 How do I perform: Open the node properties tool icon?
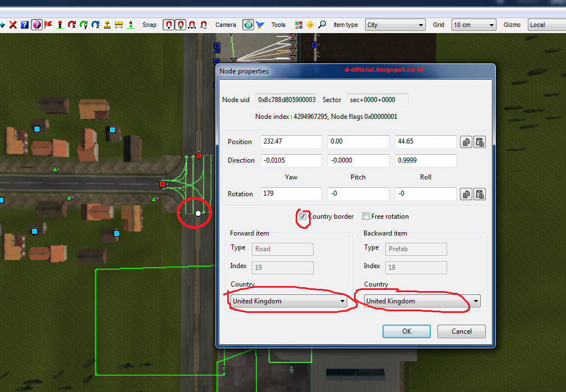36,25
